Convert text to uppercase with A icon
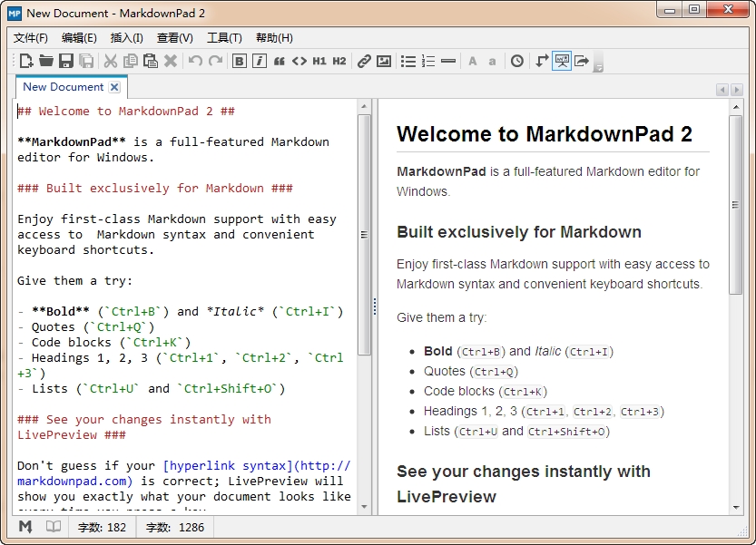 473,61
